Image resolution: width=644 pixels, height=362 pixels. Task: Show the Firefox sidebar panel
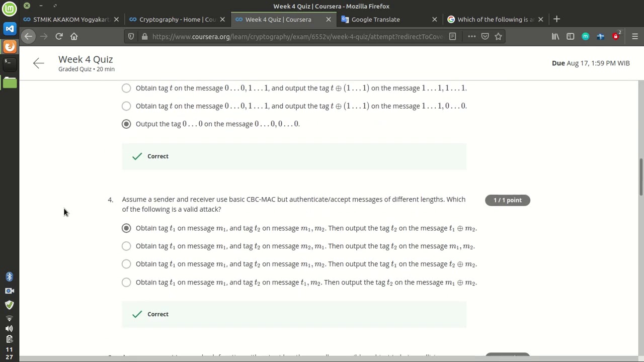(570, 36)
